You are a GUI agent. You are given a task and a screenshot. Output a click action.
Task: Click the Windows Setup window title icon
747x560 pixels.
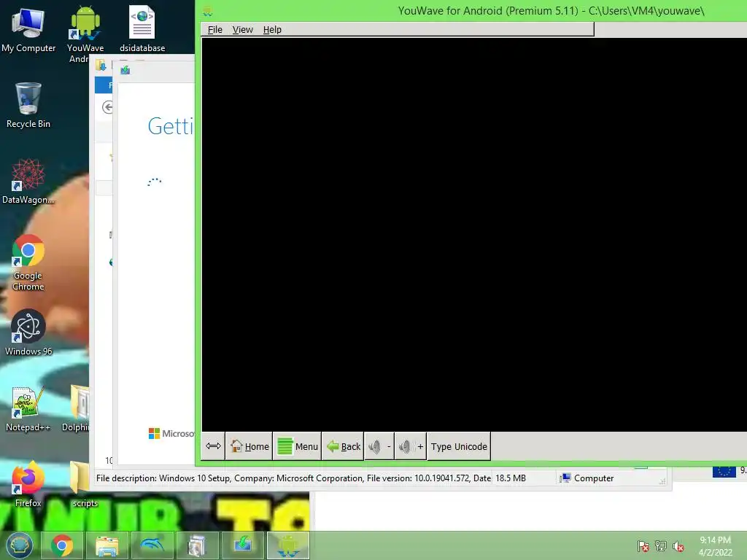125,70
